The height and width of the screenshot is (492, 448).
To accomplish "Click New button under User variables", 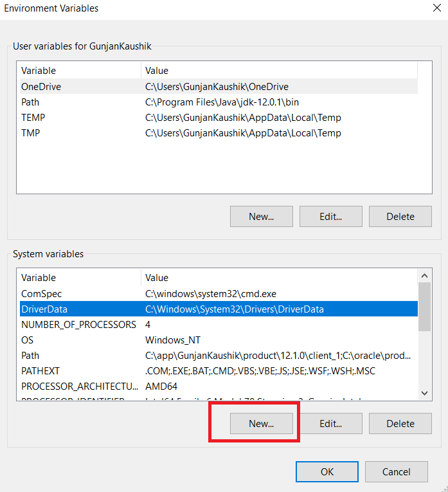I will pyautogui.click(x=261, y=217).
